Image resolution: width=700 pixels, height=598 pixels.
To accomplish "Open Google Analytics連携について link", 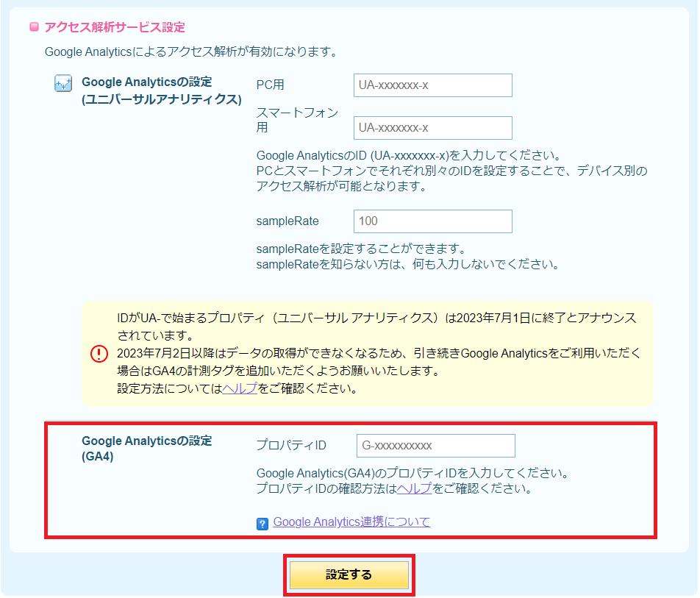I will coord(351,522).
